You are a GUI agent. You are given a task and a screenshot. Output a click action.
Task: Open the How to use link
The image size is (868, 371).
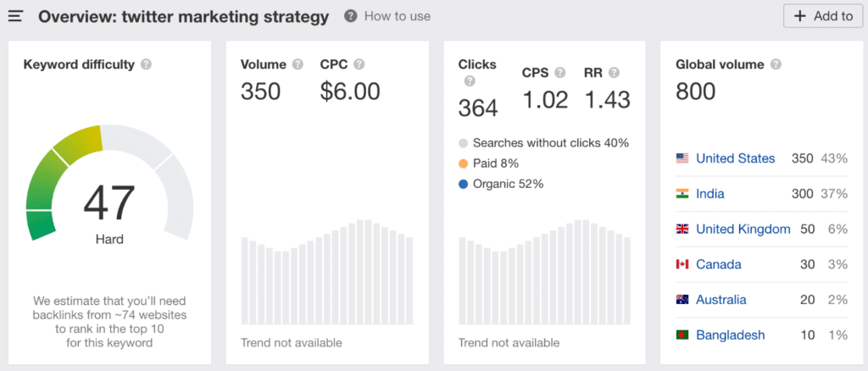click(398, 17)
